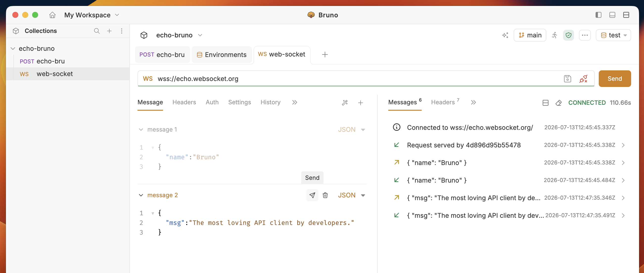Open the My Workspace dropdown

pos(92,15)
